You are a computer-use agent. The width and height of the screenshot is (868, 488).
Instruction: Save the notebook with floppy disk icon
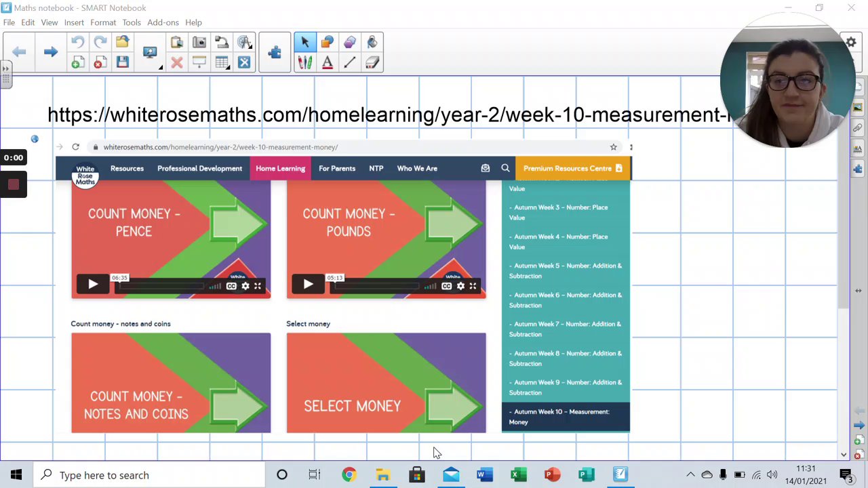coord(122,63)
